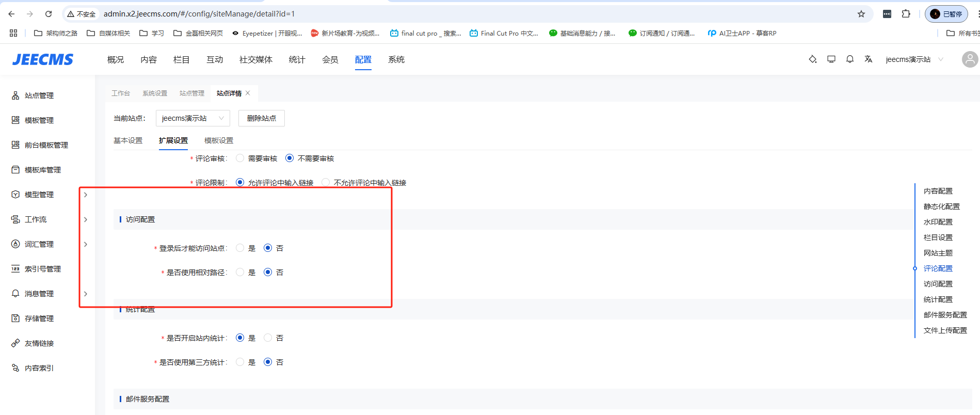Go to the 会员 top menu

(x=330, y=59)
